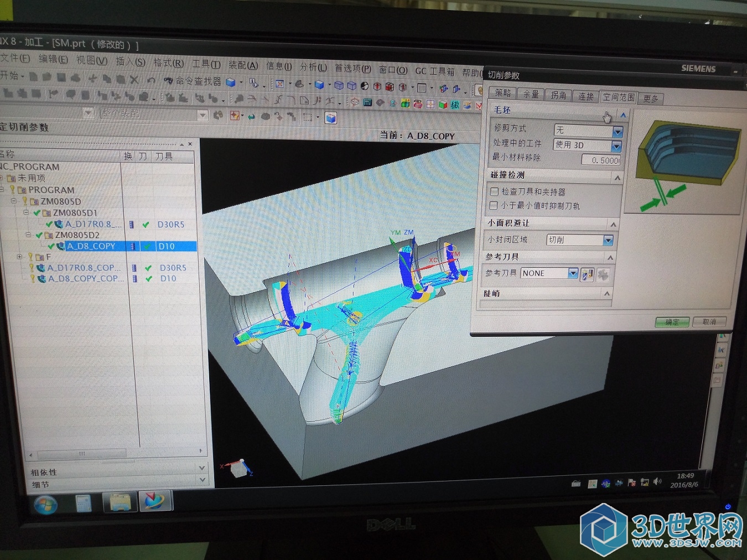Collapse the ZM0805D1 tree node
Viewport: 747px width, 560px height.
(x=26, y=212)
